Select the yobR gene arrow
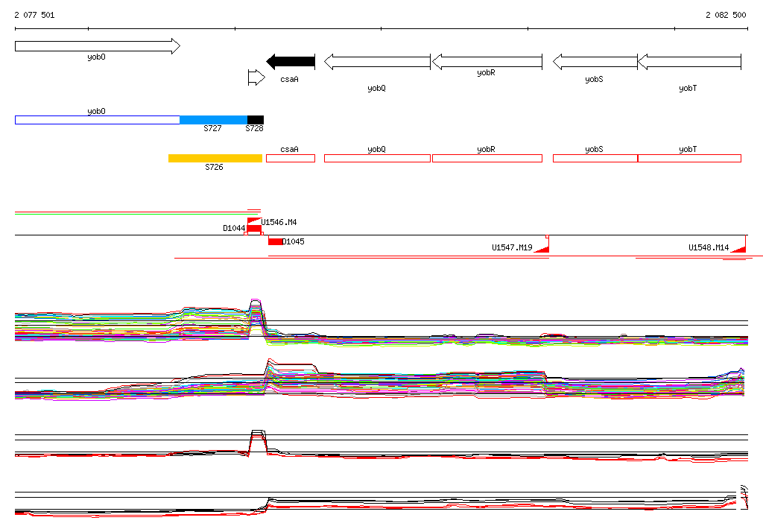 tap(487, 62)
